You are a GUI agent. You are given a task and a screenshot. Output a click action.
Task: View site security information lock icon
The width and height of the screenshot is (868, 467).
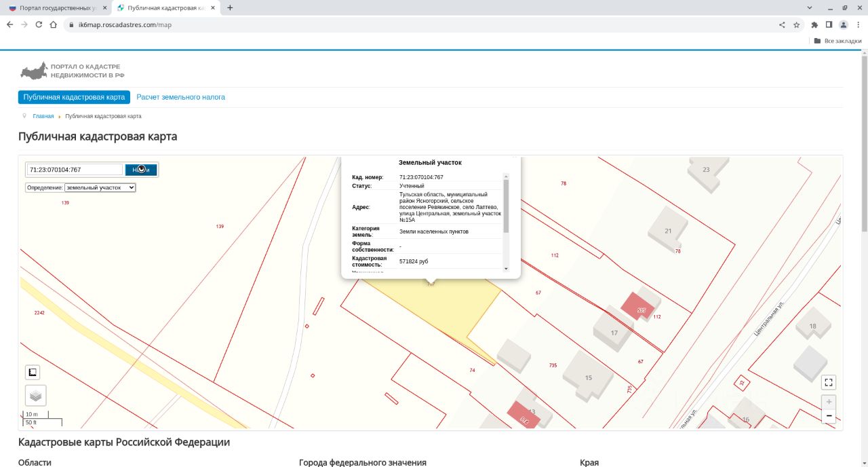pos(72,24)
